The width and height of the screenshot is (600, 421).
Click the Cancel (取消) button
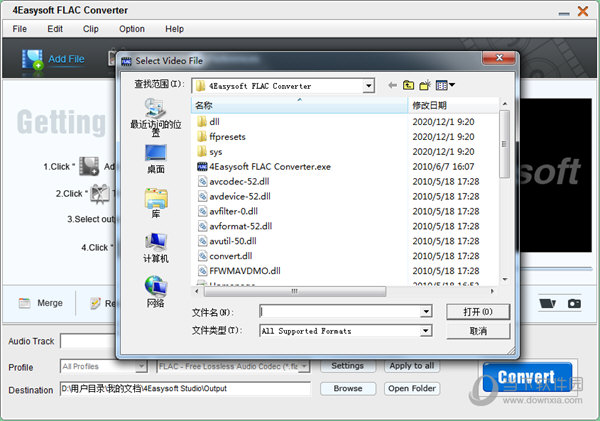[478, 331]
